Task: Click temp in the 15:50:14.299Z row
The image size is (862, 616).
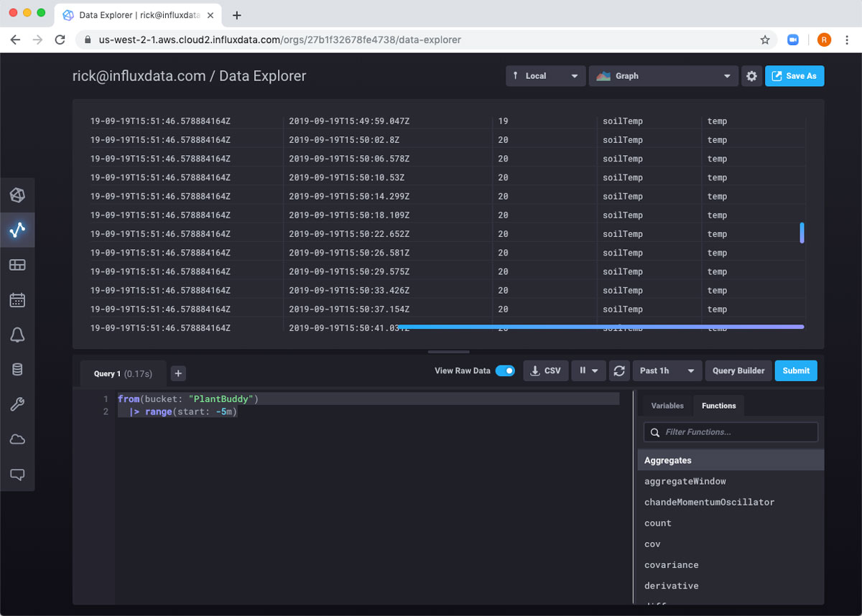Action: [x=717, y=196]
